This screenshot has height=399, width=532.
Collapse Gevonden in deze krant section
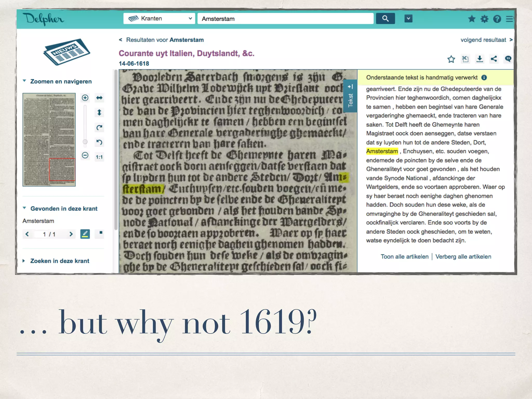tap(60, 209)
